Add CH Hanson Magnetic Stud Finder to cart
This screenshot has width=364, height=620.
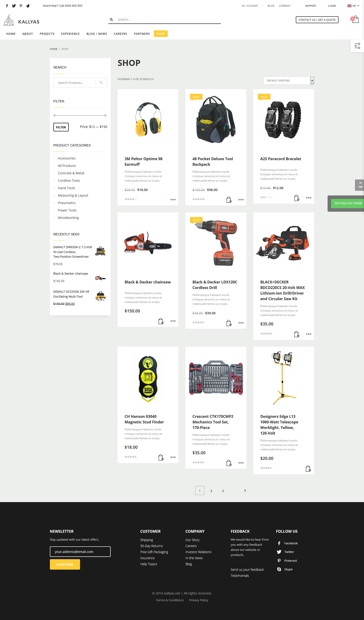tap(161, 457)
